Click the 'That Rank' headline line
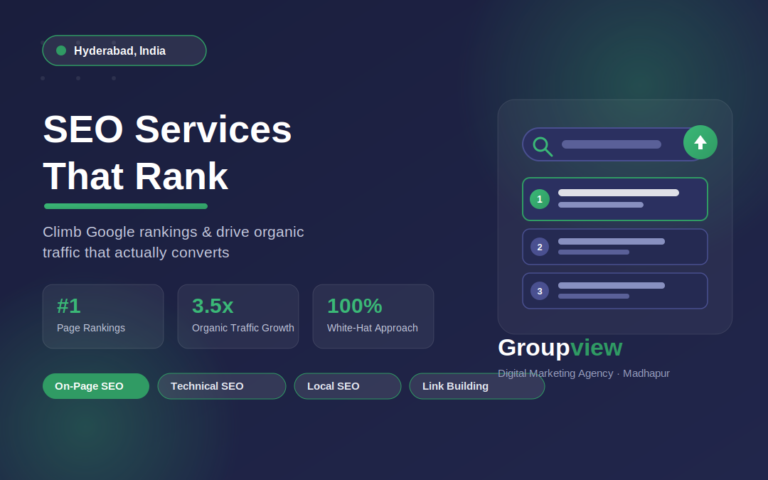 click(x=136, y=176)
